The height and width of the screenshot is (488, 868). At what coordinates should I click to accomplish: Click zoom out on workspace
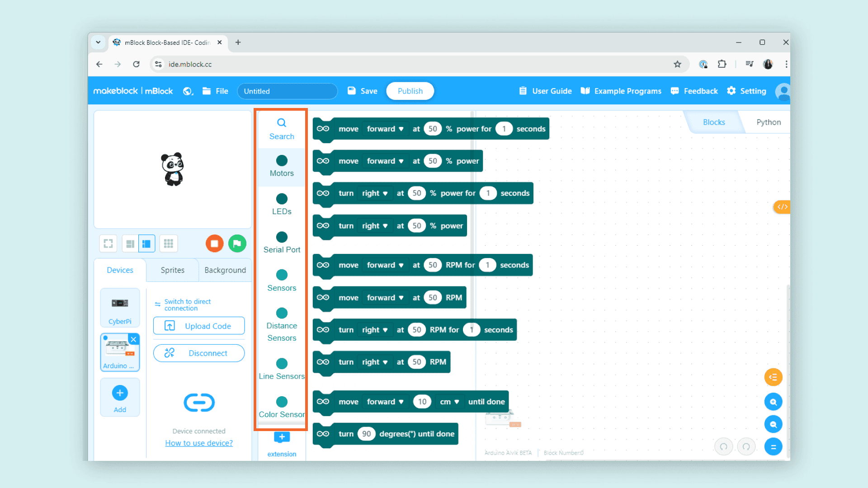coord(773,424)
